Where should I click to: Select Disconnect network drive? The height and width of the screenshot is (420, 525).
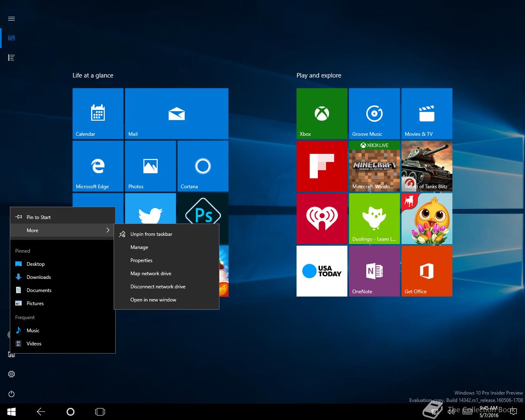coord(167,287)
